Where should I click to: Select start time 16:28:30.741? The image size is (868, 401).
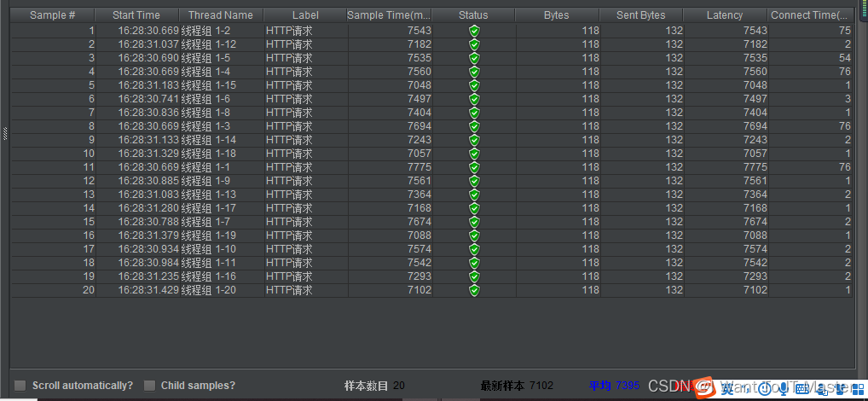tap(148, 99)
